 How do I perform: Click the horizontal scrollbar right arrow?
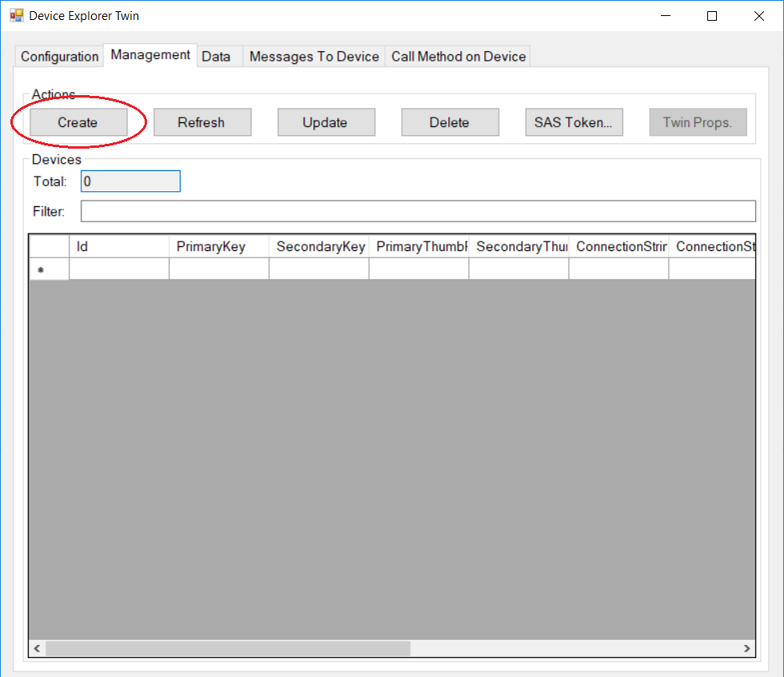tap(746, 648)
